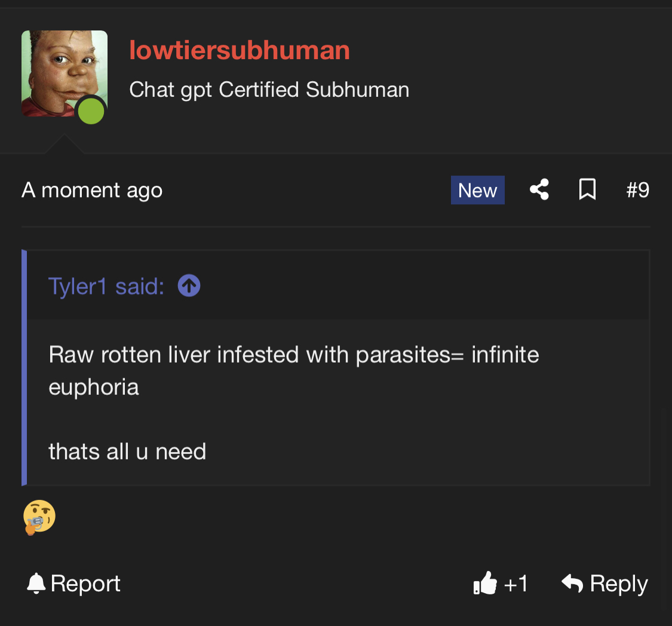This screenshot has width=672, height=626.
Task: Click the green online status dot
Action: (91, 111)
